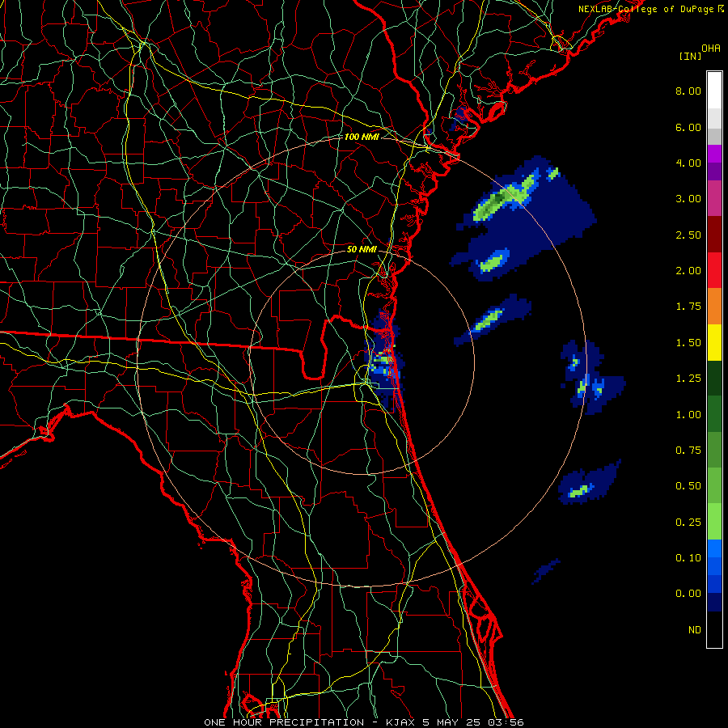Screen dimensions: 728x728
Task: Select the 3.00 scale value
Action: coord(688,199)
